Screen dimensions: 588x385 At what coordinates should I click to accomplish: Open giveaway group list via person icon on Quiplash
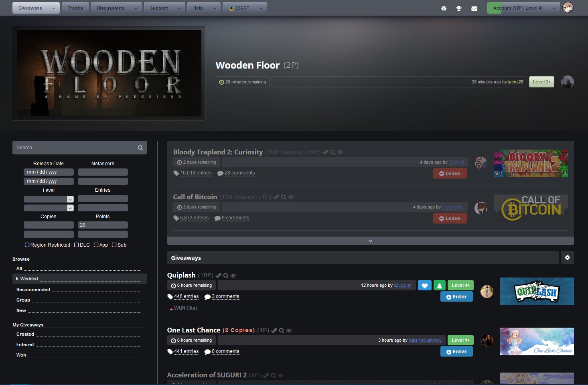coord(440,285)
